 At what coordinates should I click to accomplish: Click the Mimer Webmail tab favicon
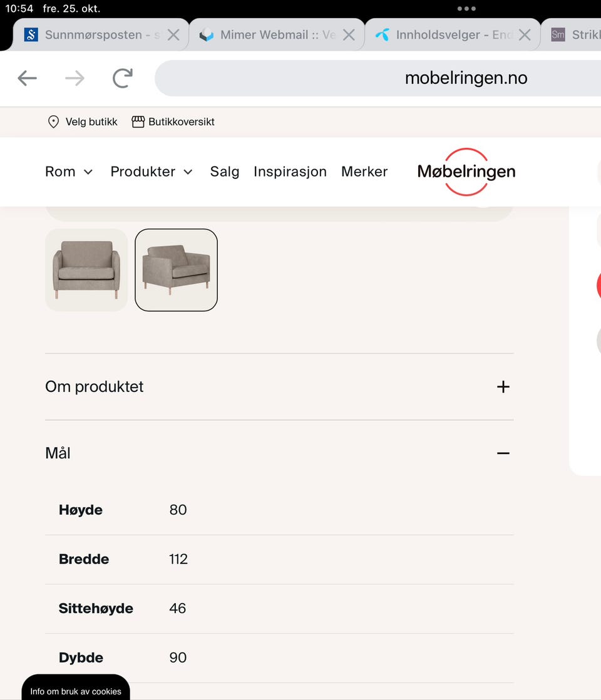[207, 35]
